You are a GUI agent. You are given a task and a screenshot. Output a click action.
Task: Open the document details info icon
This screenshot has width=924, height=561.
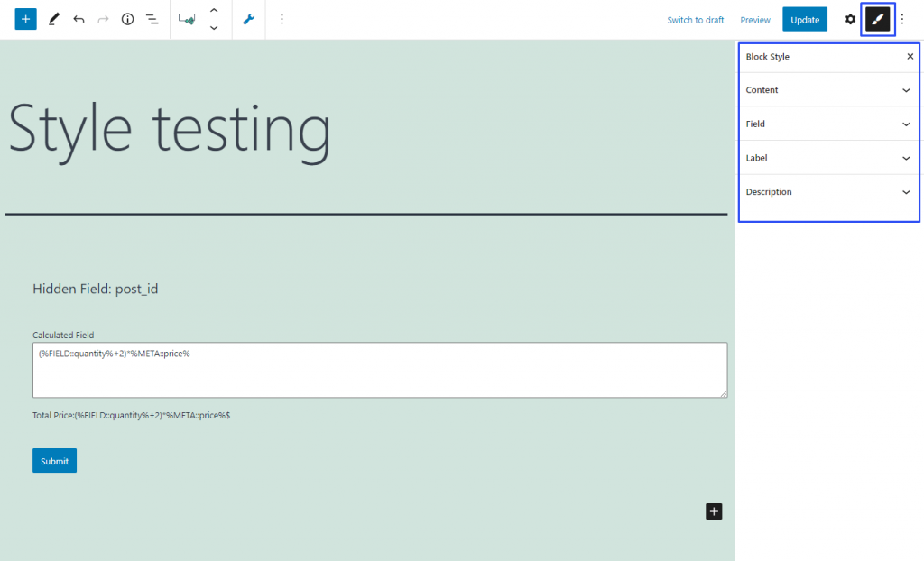(x=127, y=20)
